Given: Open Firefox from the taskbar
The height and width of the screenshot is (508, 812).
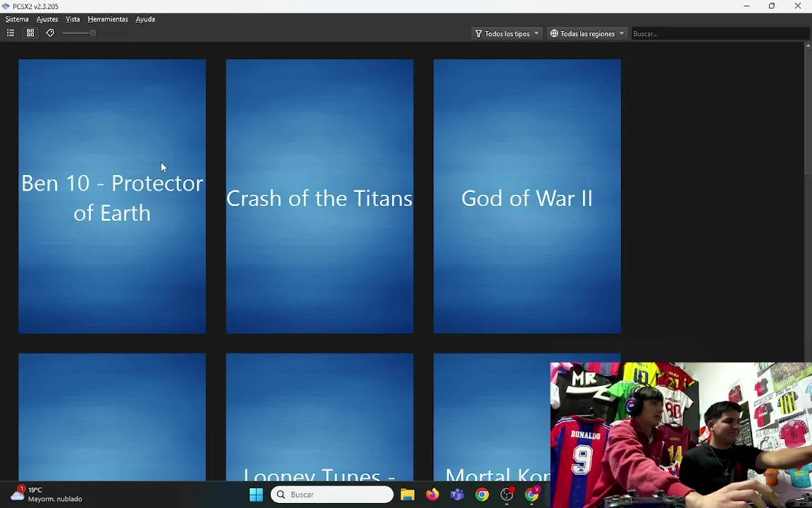Looking at the screenshot, I should (432, 495).
